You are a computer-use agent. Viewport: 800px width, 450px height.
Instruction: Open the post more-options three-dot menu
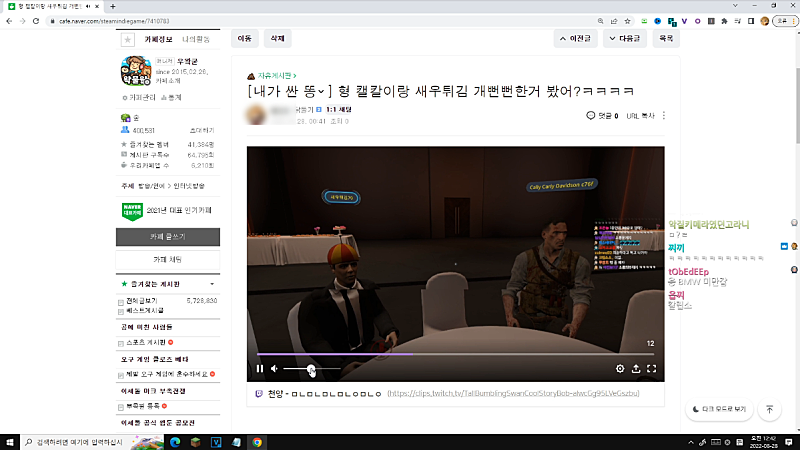[664, 116]
